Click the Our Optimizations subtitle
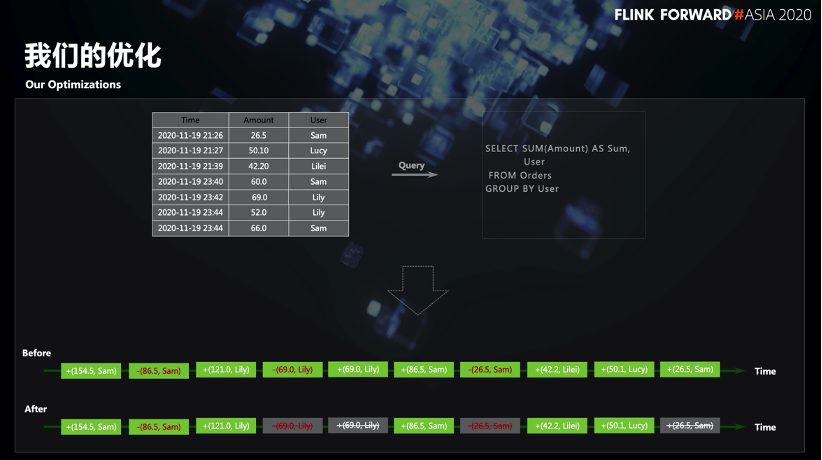This screenshot has height=460, width=822. click(73, 84)
